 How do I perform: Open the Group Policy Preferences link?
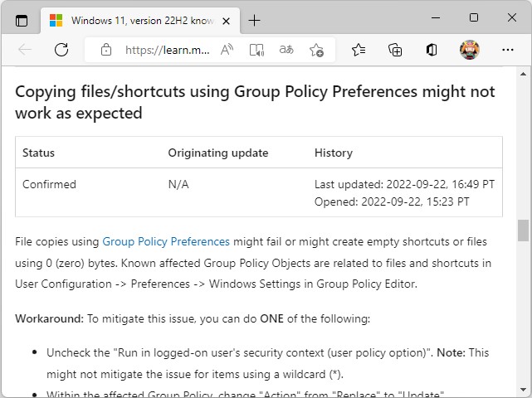166,242
